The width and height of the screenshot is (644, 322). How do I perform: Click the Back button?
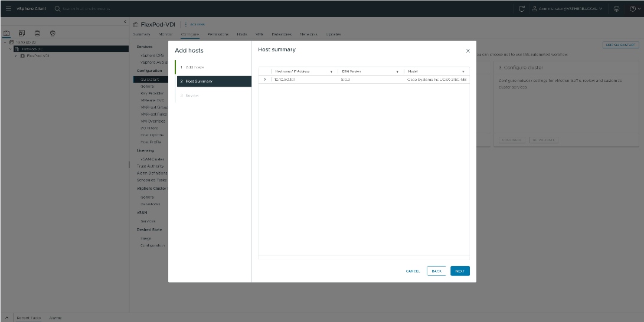pyautogui.click(x=437, y=271)
